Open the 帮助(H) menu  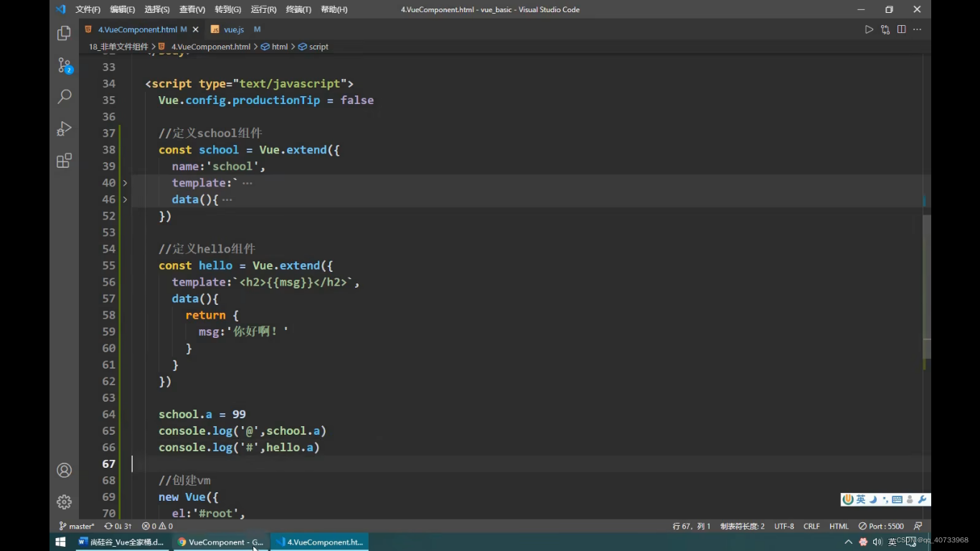(334, 9)
